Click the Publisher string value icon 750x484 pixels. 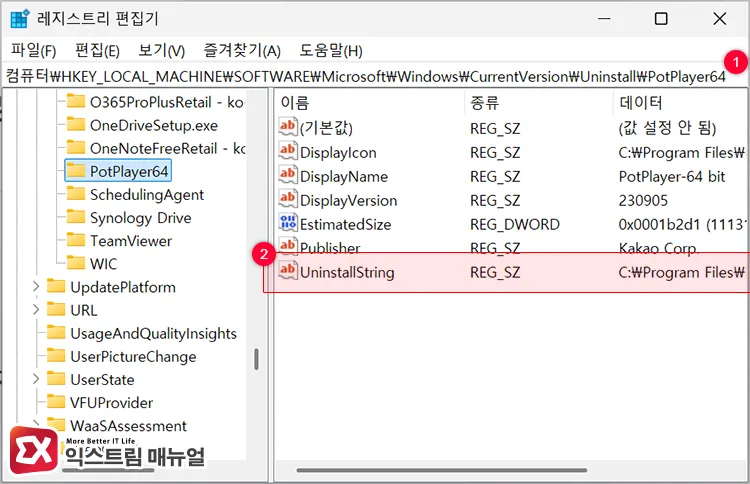pos(288,246)
